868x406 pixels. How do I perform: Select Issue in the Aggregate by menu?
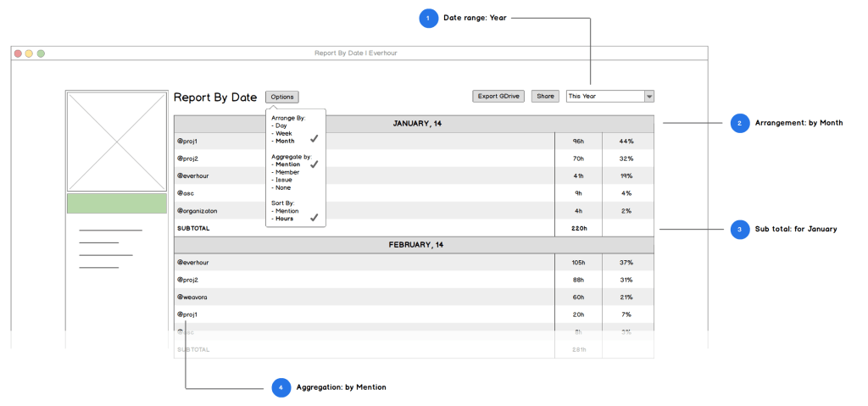click(x=284, y=180)
